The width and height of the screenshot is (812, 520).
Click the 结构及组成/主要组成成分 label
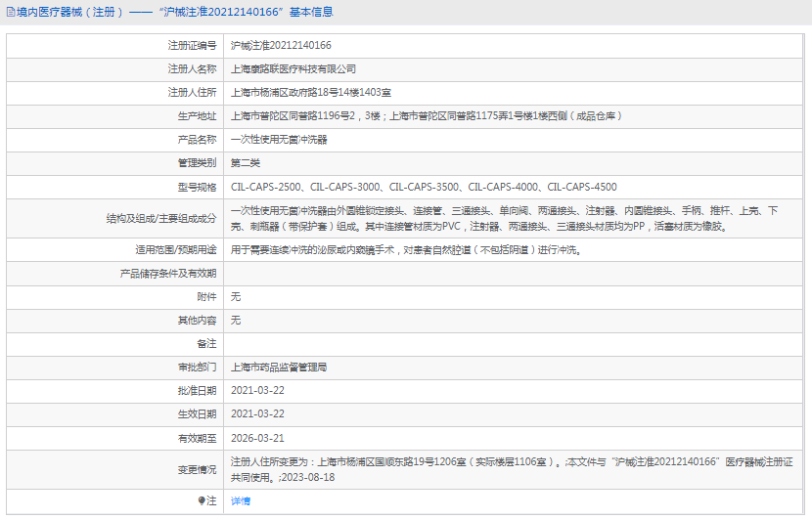pos(161,218)
